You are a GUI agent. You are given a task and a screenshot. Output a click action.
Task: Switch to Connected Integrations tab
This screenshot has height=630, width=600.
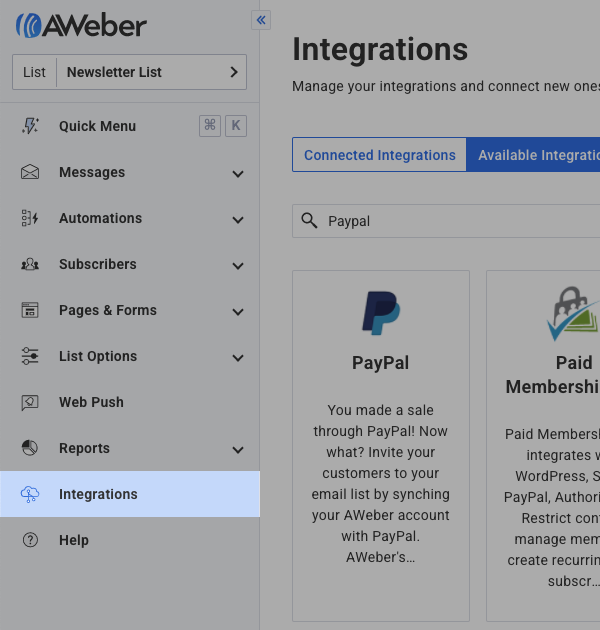[379, 155]
